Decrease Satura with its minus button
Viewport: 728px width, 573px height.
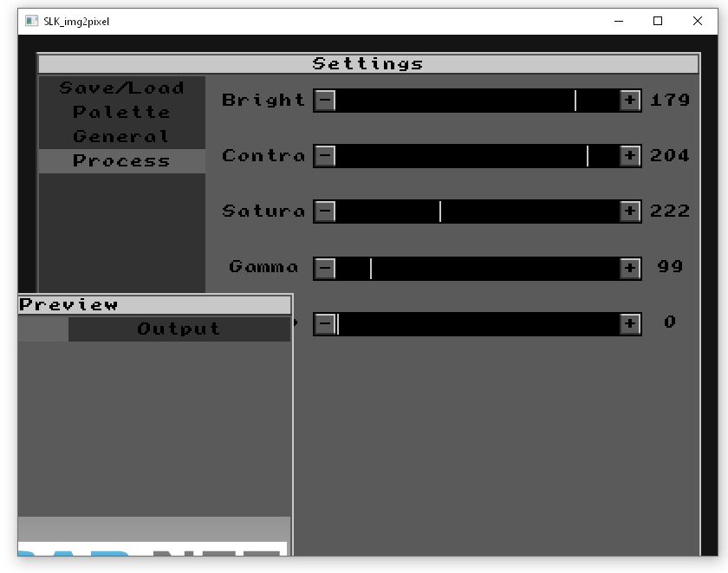coord(325,212)
